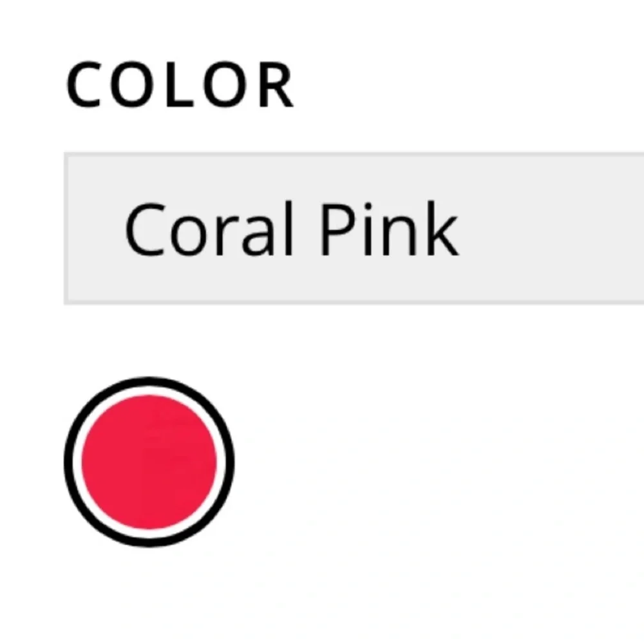This screenshot has width=644, height=644.
Task: Select the COLOR heading text
Action: (x=180, y=86)
